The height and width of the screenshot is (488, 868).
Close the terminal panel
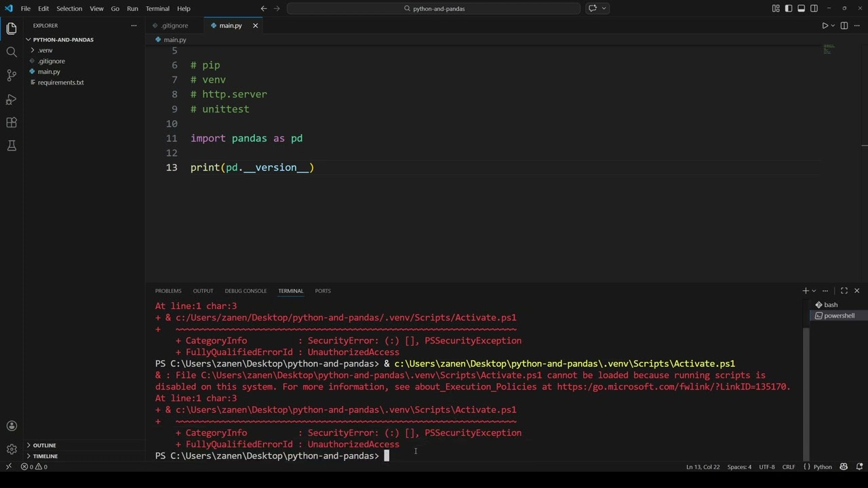856,291
